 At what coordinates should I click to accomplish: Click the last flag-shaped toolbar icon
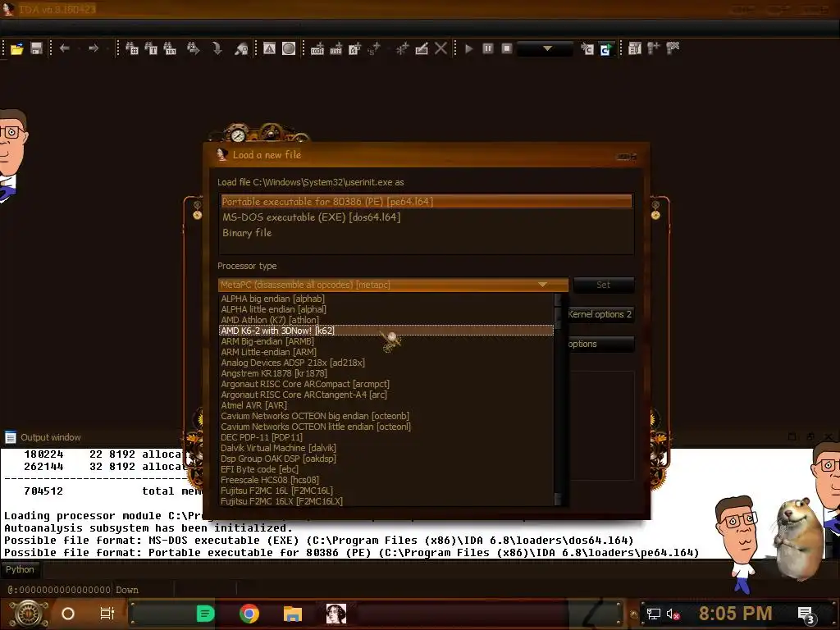point(673,48)
